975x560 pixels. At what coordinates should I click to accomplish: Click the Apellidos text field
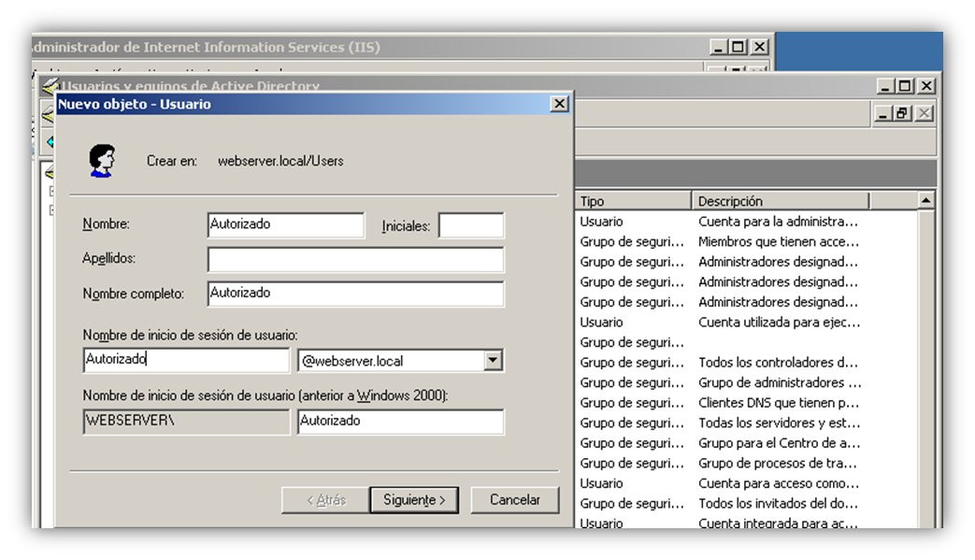(355, 260)
